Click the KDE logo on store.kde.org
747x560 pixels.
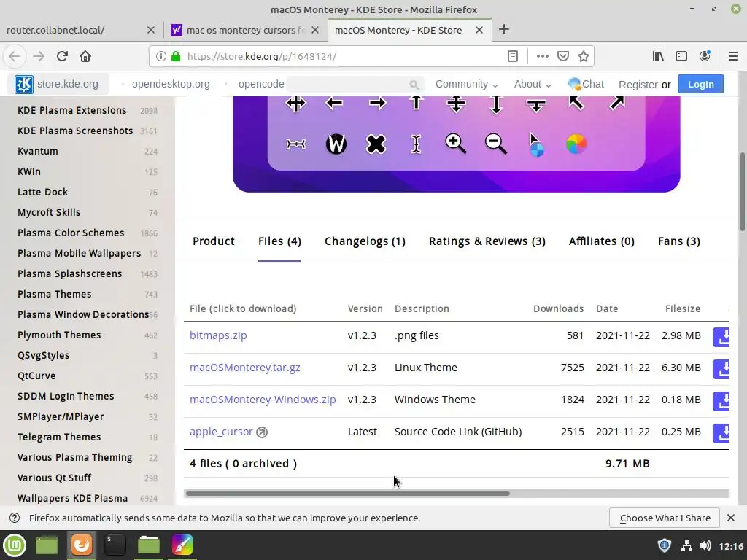pyautogui.click(x=24, y=85)
